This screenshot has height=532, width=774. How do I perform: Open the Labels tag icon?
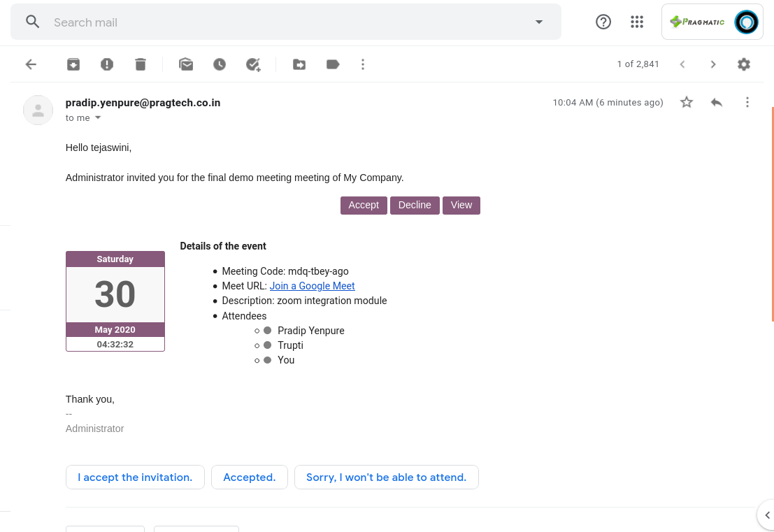(x=333, y=64)
